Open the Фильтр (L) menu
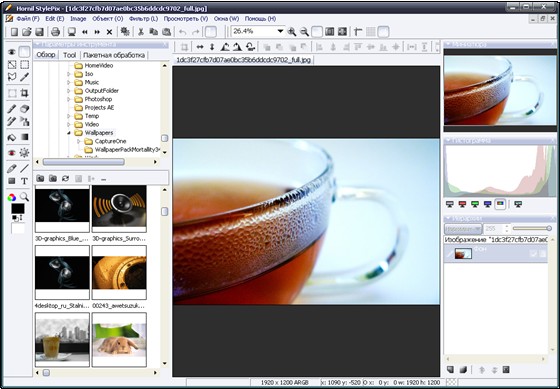The height and width of the screenshot is (389, 560). (x=144, y=19)
